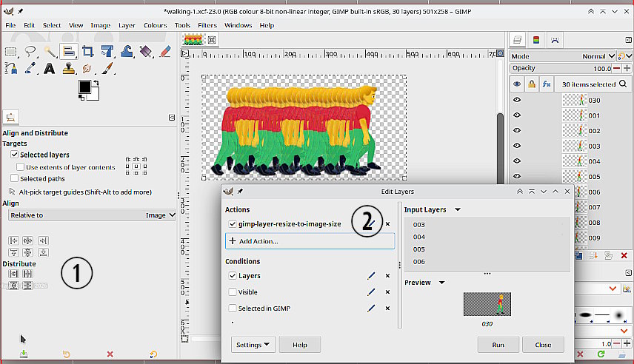
Task: Uncheck the Selected layers checkbox
Action: point(14,155)
